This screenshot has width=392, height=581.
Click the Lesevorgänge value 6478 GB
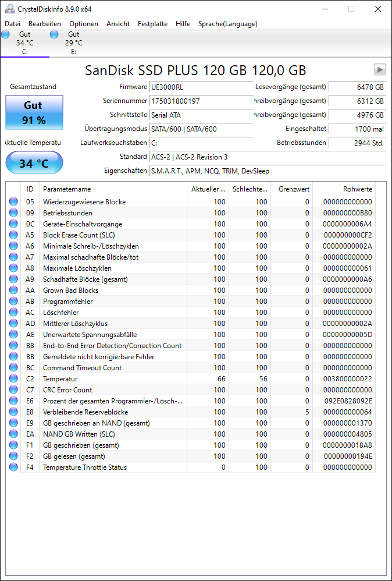(x=357, y=87)
